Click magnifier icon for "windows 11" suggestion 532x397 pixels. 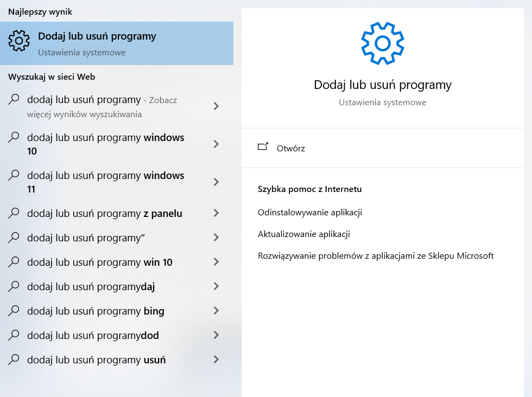point(15,175)
